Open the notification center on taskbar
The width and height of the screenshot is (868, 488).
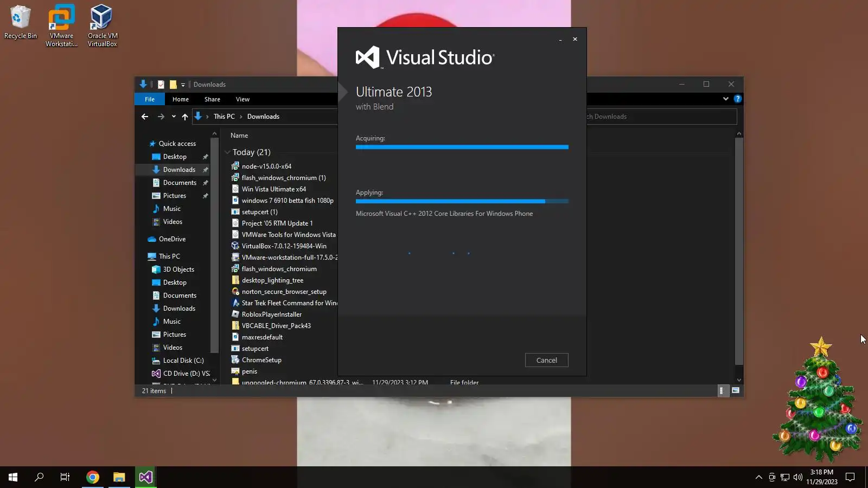[x=850, y=477]
